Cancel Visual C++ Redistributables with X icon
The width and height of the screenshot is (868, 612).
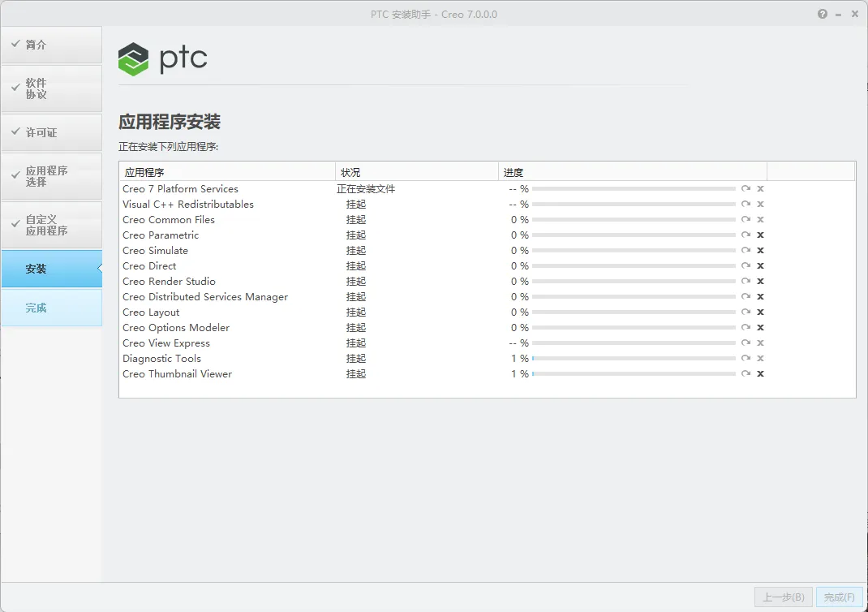point(761,205)
